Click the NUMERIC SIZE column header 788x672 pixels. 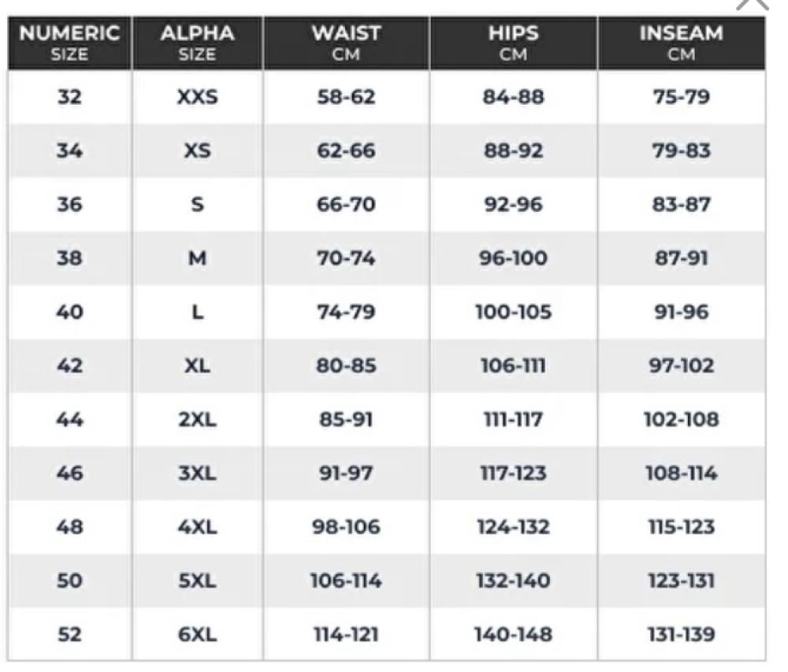click(69, 43)
